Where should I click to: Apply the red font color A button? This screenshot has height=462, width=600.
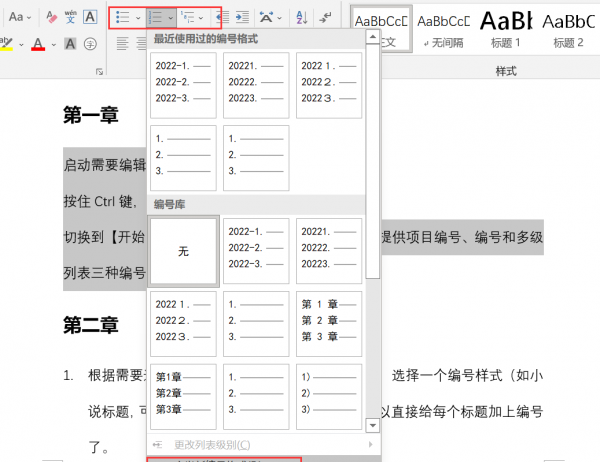point(38,44)
